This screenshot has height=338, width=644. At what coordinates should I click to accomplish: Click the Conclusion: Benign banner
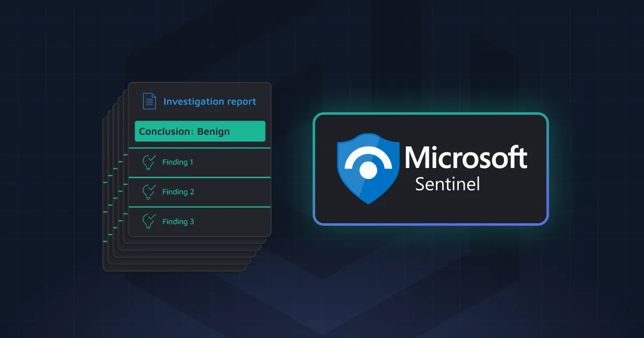199,131
